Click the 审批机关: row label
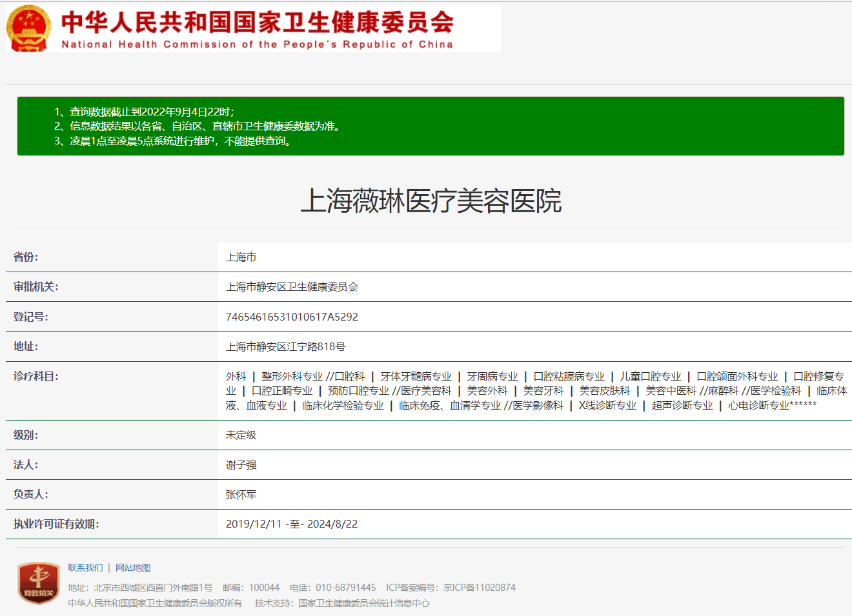Image resolution: width=852 pixels, height=616 pixels. 36,287
